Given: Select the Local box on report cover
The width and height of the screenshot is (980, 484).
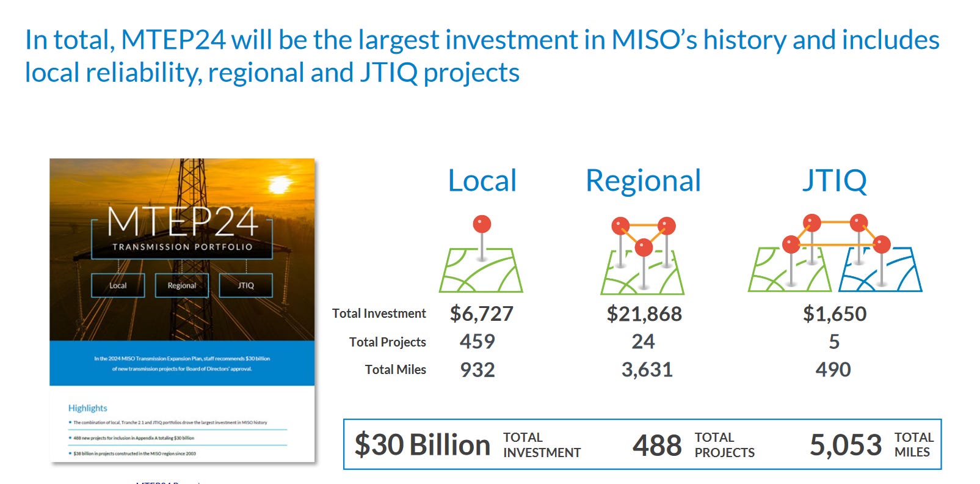Looking at the screenshot, I should (x=118, y=285).
